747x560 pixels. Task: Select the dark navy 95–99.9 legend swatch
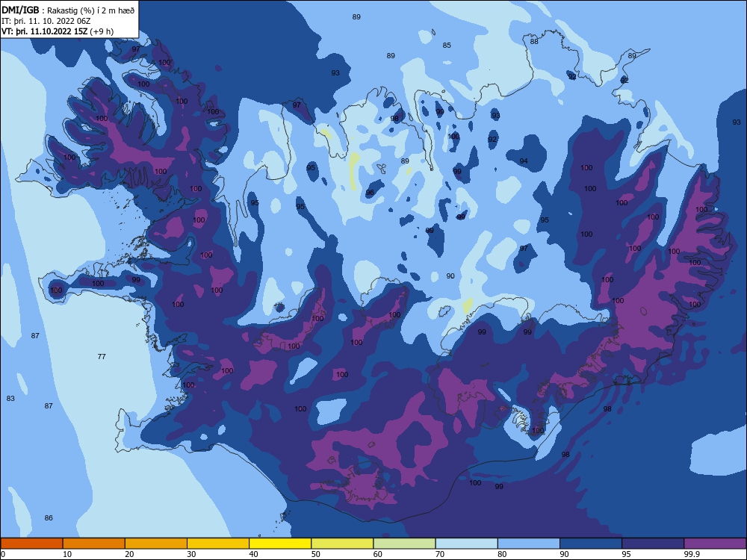(653, 544)
